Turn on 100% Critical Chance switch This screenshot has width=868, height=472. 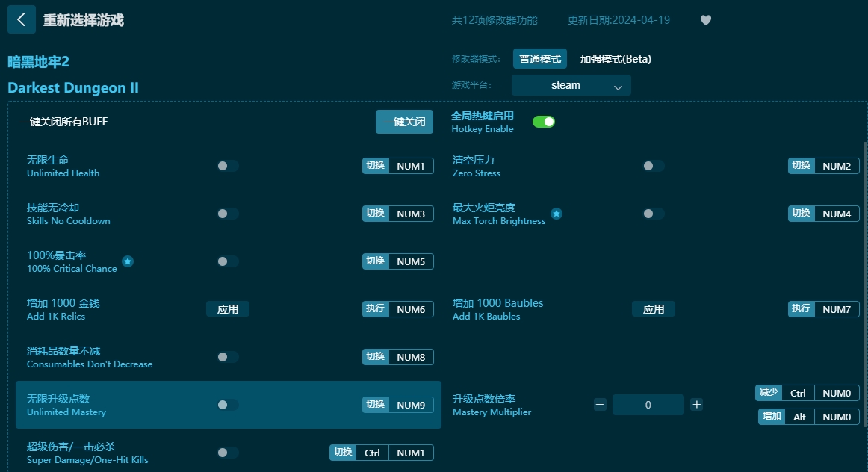(228, 261)
